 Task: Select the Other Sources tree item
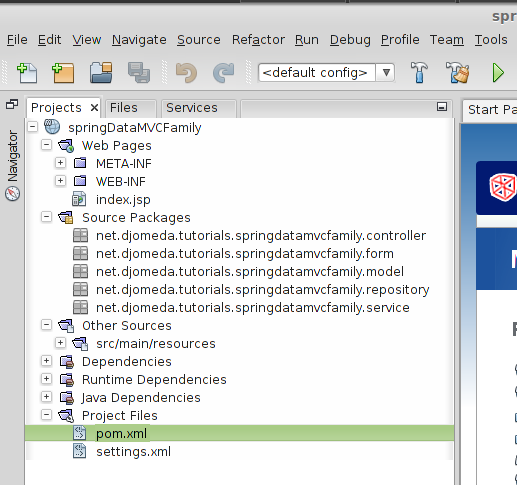click(x=127, y=326)
